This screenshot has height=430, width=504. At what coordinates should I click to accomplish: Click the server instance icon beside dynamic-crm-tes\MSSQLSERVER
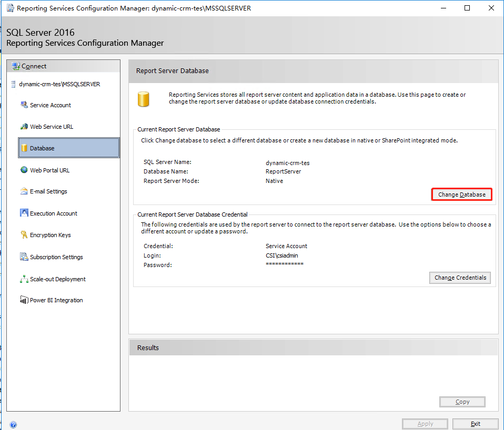click(14, 84)
